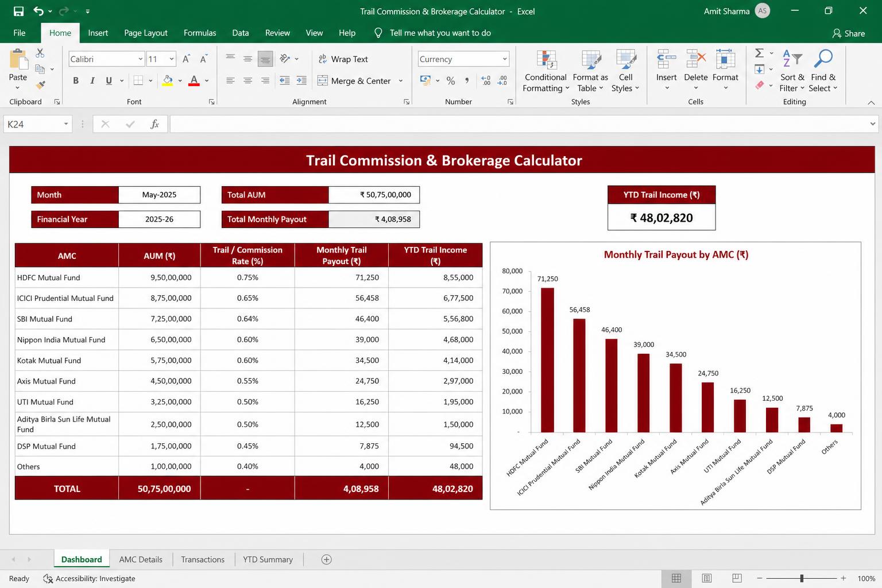This screenshot has height=588, width=882.
Task: Toggle Underline formatting
Action: pos(109,81)
